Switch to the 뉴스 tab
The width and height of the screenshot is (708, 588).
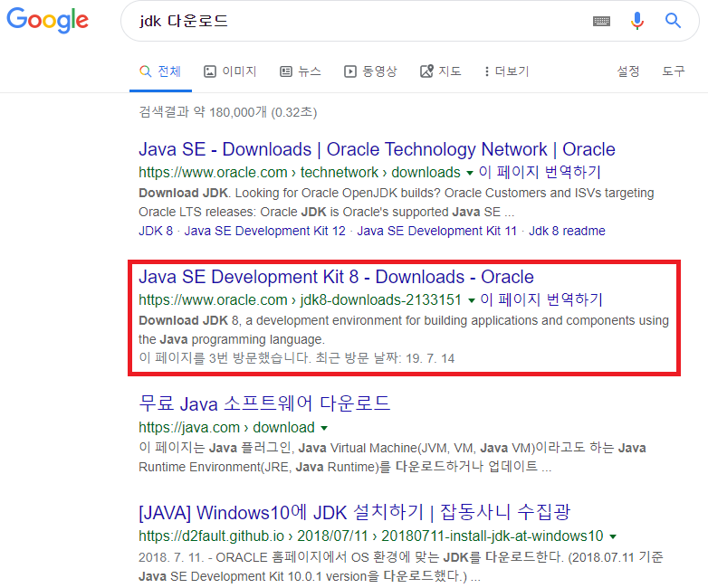point(301,71)
